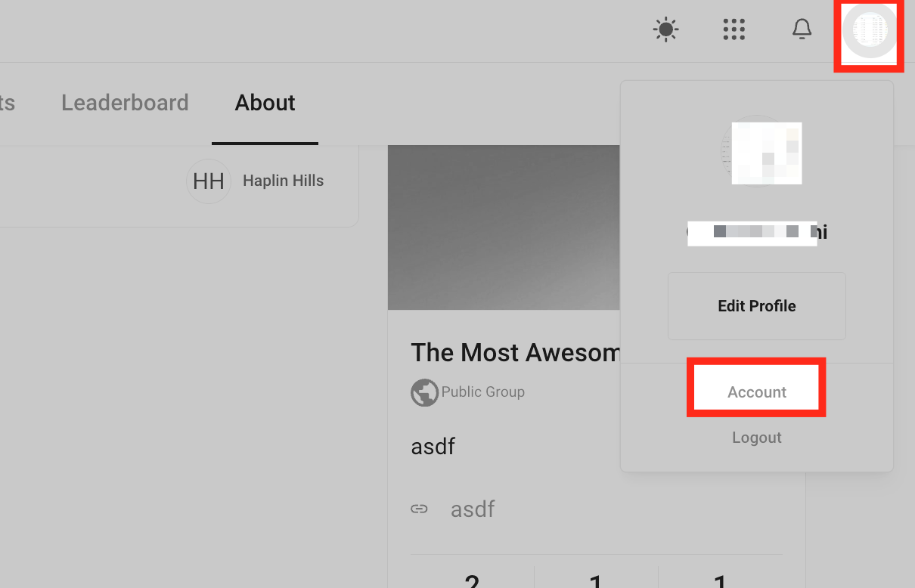Open the Haplin Hills member name
915x588 pixels.
tap(283, 181)
